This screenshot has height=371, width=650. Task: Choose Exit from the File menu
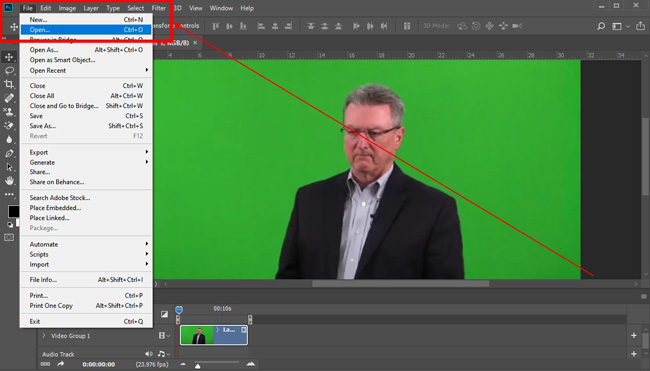click(x=86, y=321)
